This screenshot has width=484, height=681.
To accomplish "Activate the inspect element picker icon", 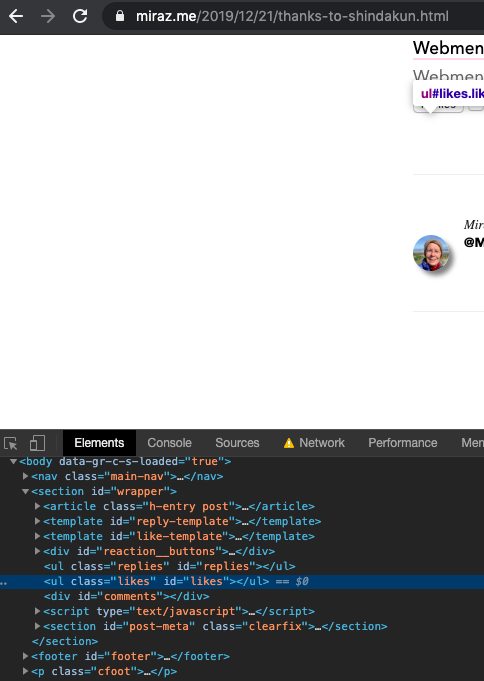I will [10, 443].
